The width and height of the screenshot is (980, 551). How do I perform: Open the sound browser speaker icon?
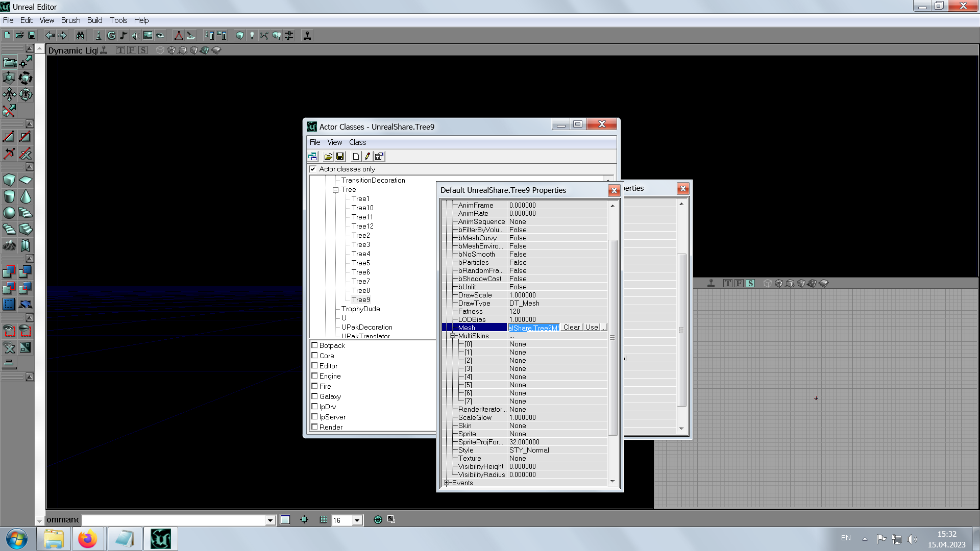tap(135, 36)
